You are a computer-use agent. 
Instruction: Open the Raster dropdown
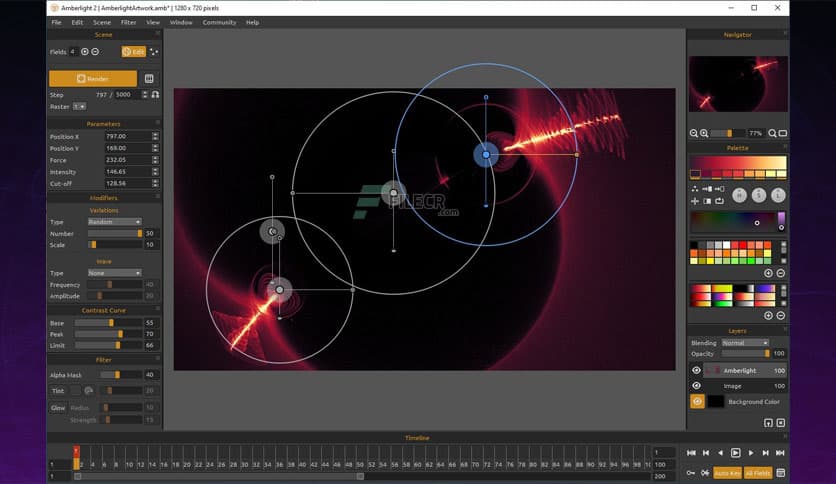79,107
